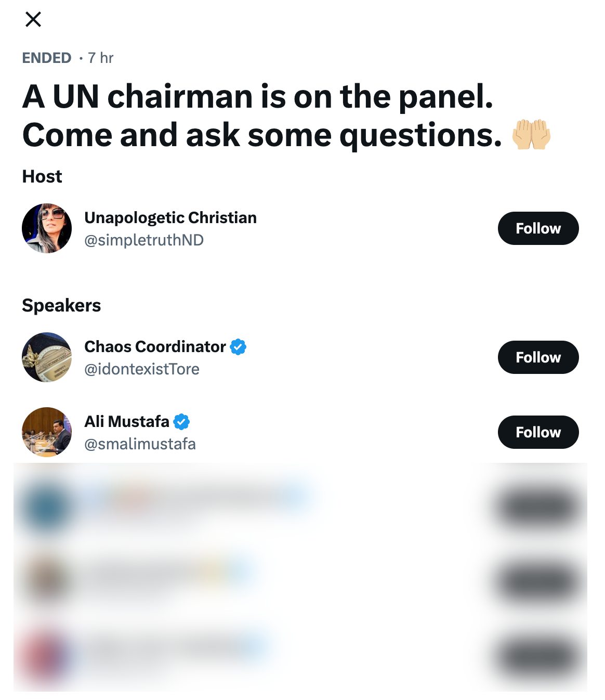
Task: Click Ali Mustafa's verified checkmark
Action: pos(181,421)
